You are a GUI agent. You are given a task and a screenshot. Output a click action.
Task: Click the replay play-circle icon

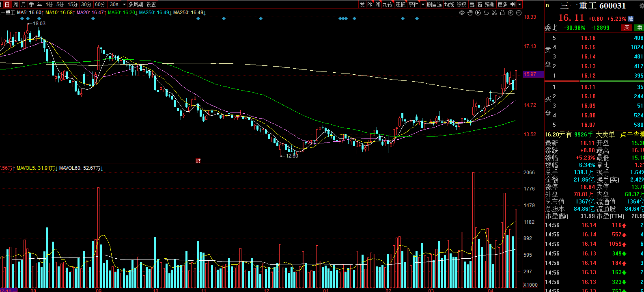point(478,13)
